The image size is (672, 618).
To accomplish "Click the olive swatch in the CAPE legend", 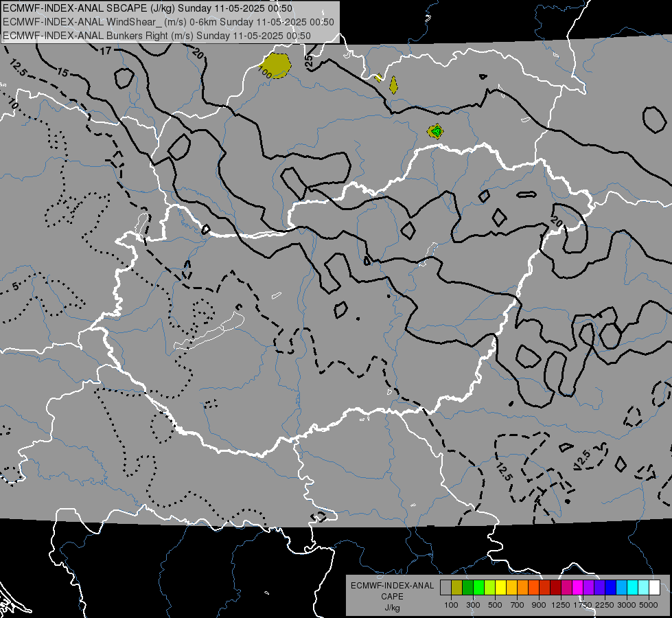I will 457,588.
